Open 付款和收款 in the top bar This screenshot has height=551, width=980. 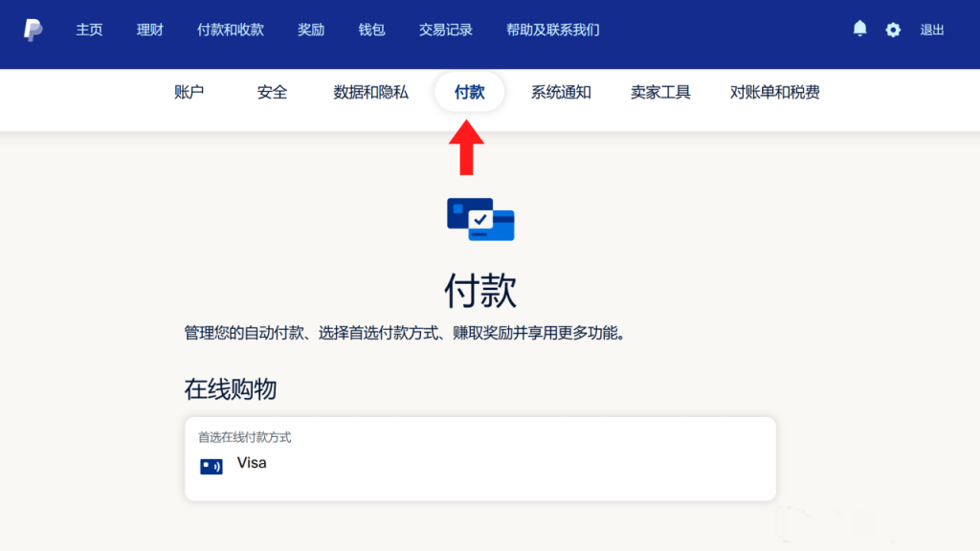click(x=231, y=30)
